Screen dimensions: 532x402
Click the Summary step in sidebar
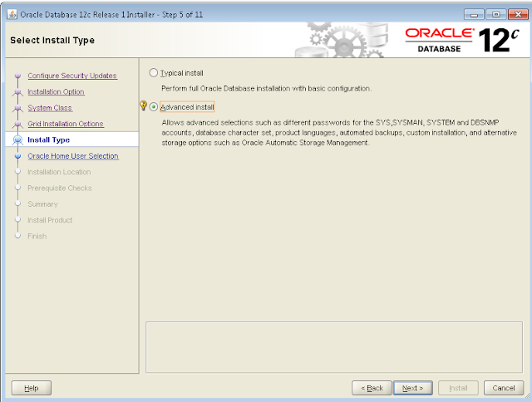(42, 204)
